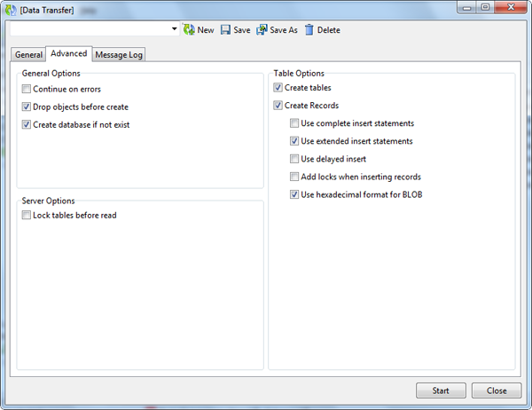The image size is (532, 410).
Task: Open the profile dropdown arrow
Action: (175, 29)
